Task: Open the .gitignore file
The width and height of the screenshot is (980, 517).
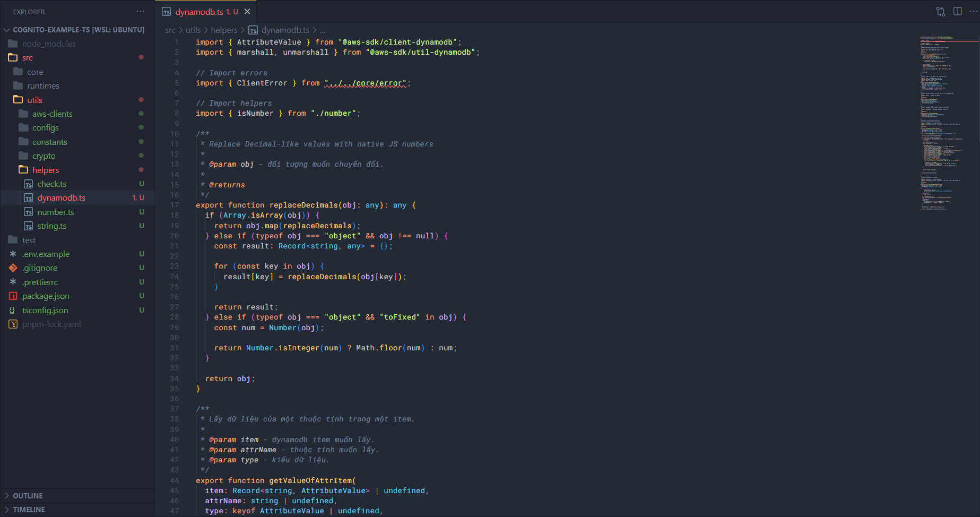Action: (x=40, y=268)
